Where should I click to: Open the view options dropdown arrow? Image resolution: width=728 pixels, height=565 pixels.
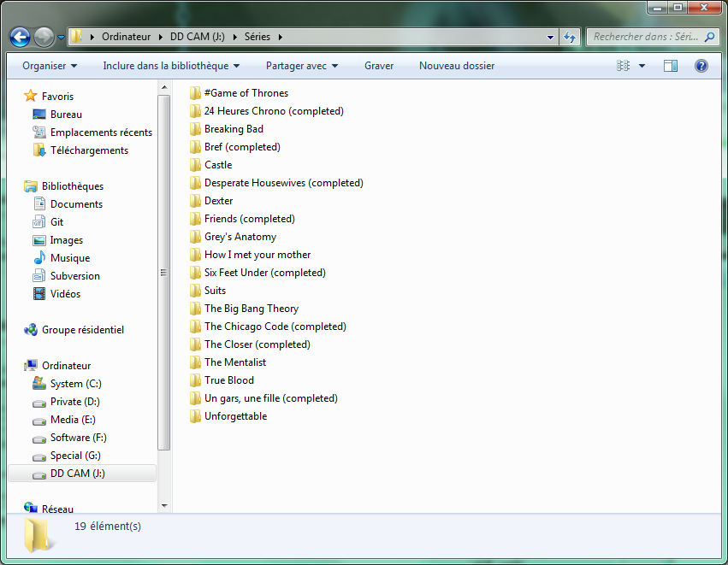(x=642, y=66)
